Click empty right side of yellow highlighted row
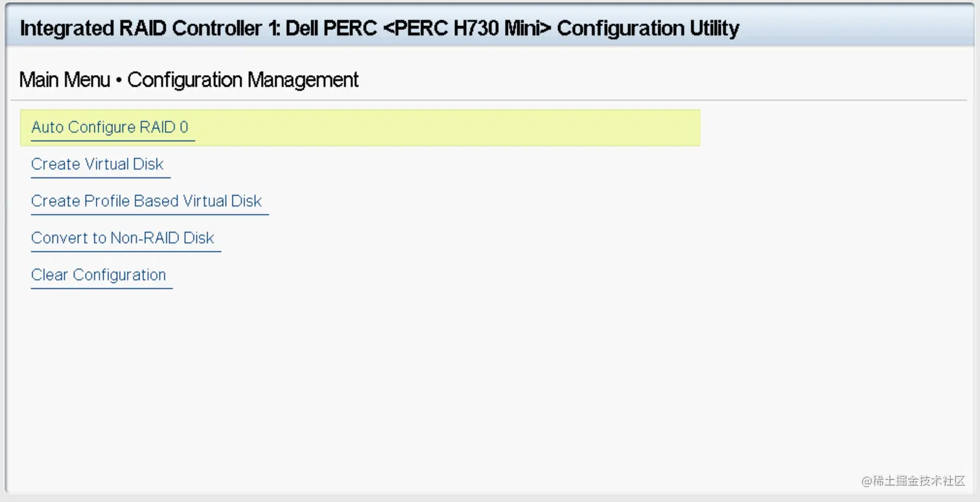The width and height of the screenshot is (980, 502). [x=519, y=128]
